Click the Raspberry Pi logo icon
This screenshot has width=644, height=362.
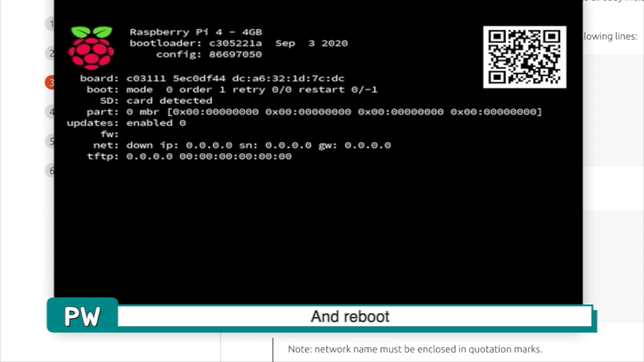92,48
